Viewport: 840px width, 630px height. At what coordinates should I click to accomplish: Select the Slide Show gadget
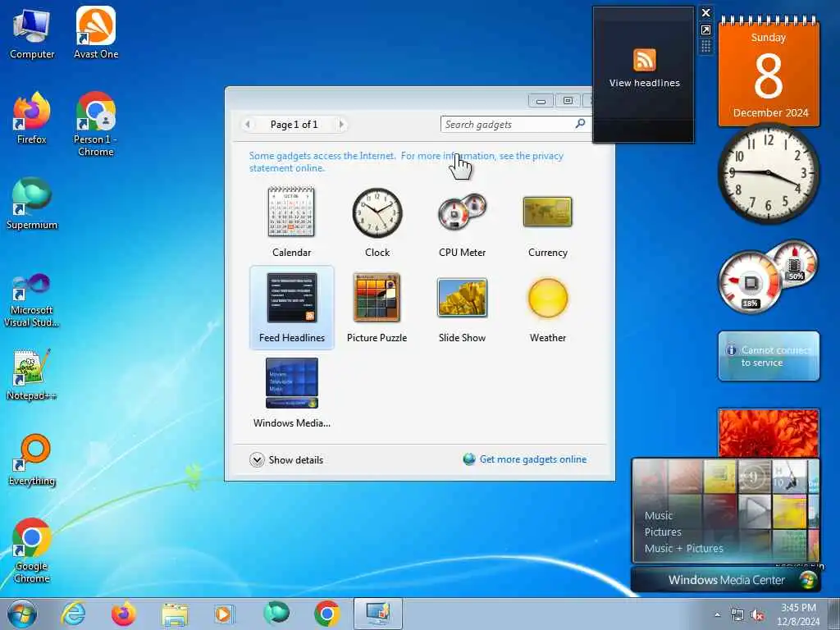[463, 308]
